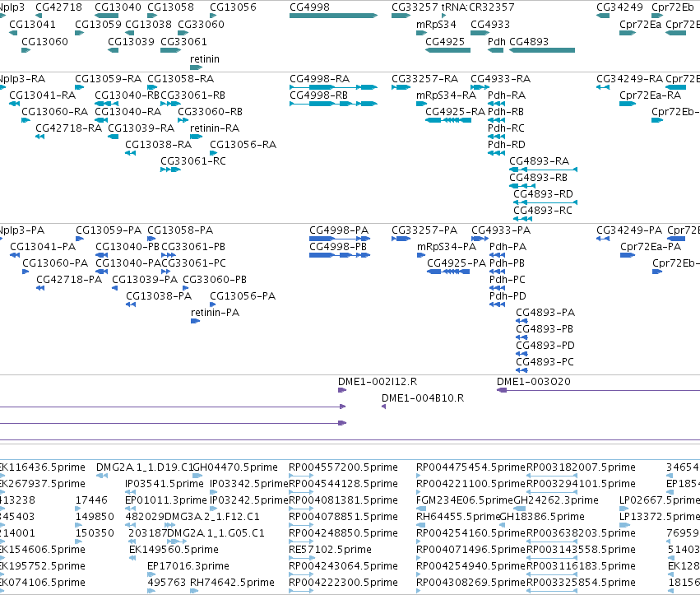This screenshot has width=700, height=595.
Task: Click the CG4998 gene bar
Action: (333, 16)
